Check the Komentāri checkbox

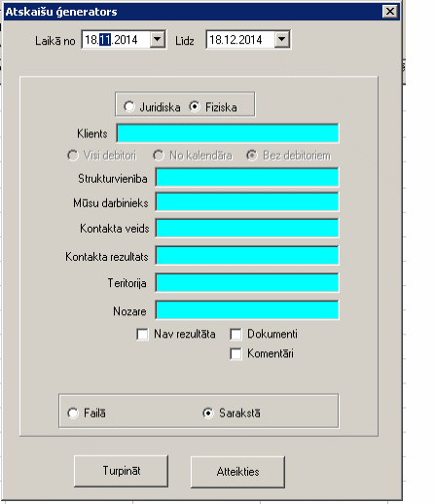[x=236, y=354]
